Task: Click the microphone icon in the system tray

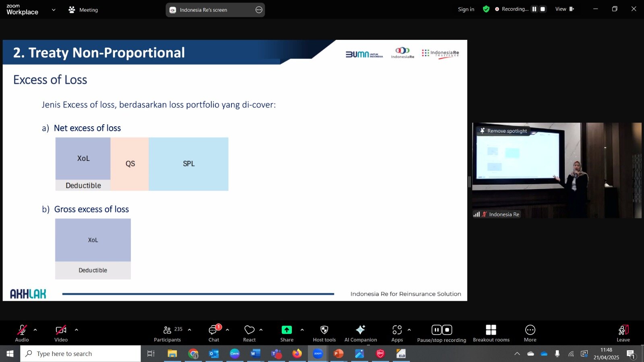Action: [557, 354]
